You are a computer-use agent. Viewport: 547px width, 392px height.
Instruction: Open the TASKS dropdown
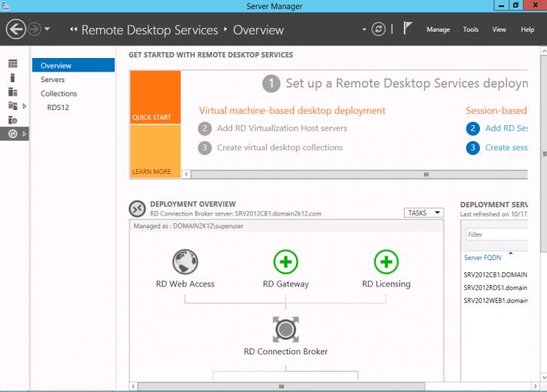tap(423, 213)
